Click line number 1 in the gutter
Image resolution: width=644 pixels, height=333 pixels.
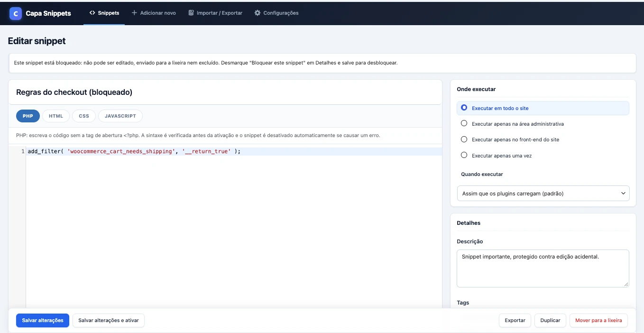point(23,151)
